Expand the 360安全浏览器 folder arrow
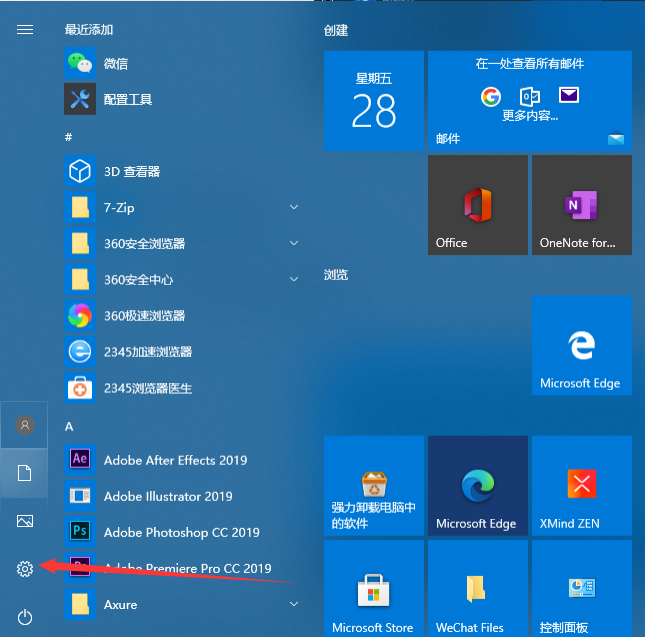 tap(294, 244)
